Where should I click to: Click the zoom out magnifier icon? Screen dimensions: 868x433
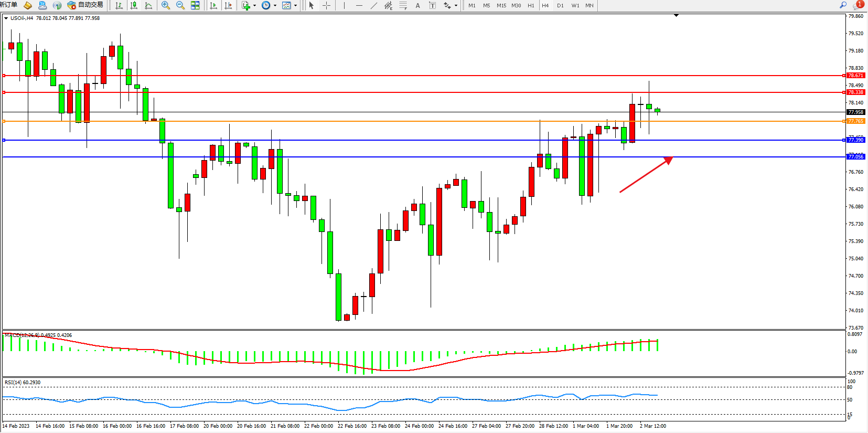pyautogui.click(x=180, y=5)
